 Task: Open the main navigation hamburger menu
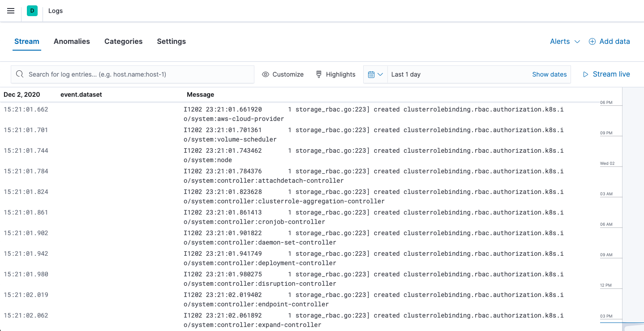(x=11, y=11)
